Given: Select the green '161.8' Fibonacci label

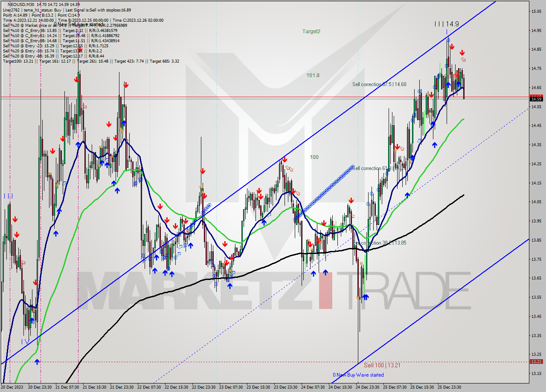Looking at the screenshot, I should tap(313, 75).
